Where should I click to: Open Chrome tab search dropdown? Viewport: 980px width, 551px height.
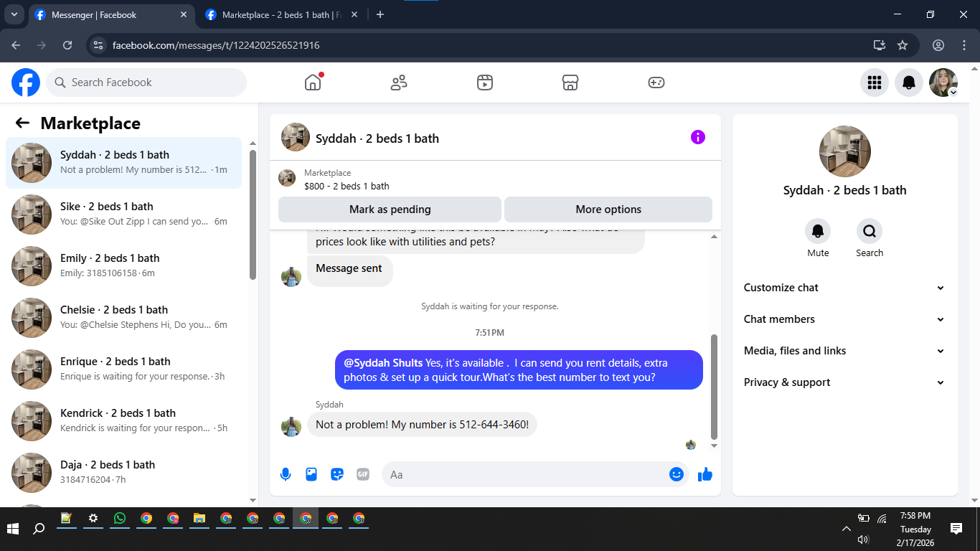pyautogui.click(x=14, y=14)
